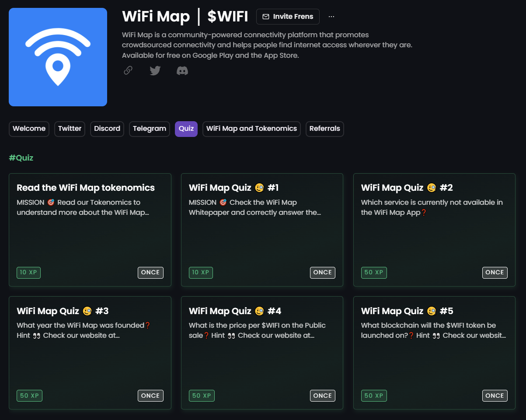Click the ONCE badge on WiFi Map Quiz #2

pyautogui.click(x=495, y=272)
